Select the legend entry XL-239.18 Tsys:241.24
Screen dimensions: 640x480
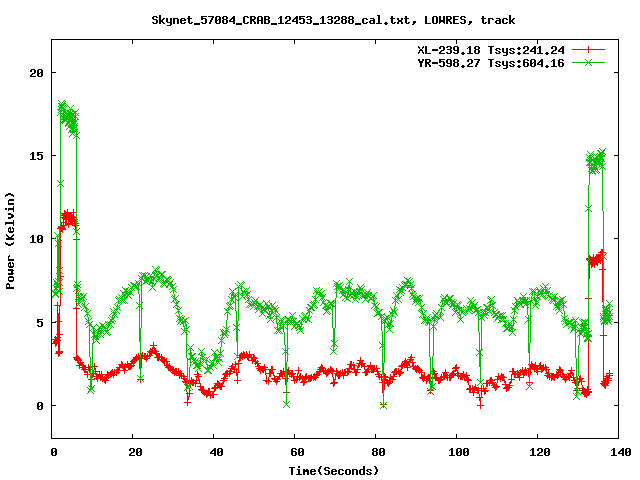491,50
